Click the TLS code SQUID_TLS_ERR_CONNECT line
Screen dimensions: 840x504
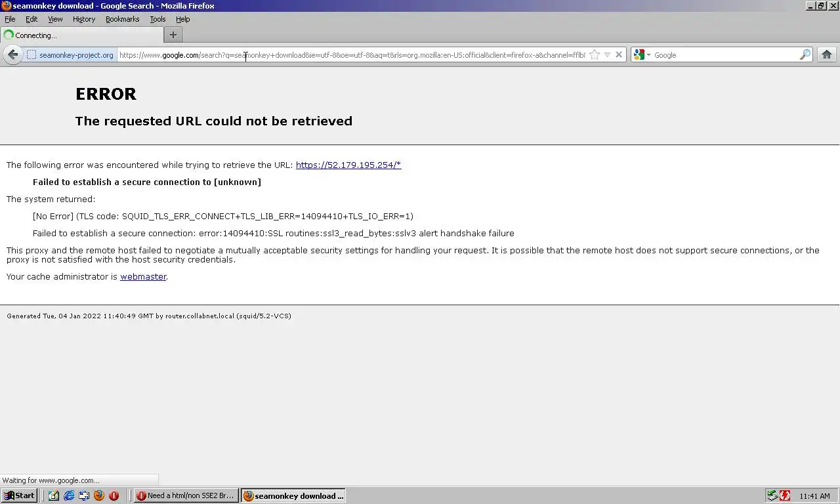[x=223, y=216]
